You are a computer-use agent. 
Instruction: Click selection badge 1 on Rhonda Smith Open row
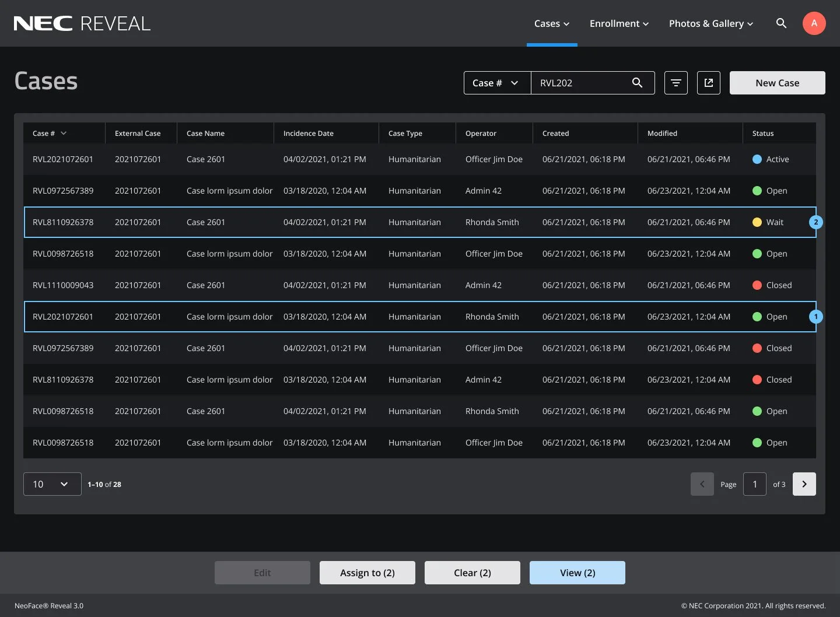816,317
